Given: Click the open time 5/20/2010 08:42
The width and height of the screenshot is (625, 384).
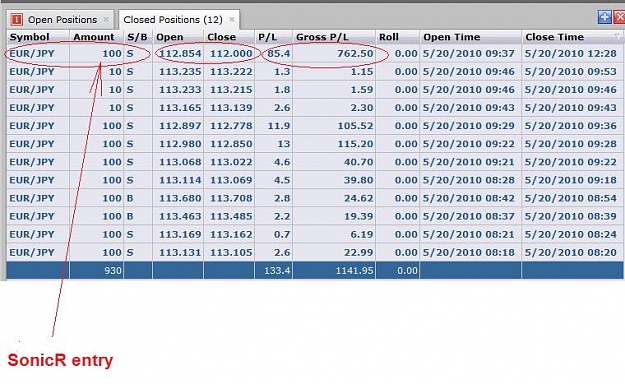Looking at the screenshot, I should (469, 198).
